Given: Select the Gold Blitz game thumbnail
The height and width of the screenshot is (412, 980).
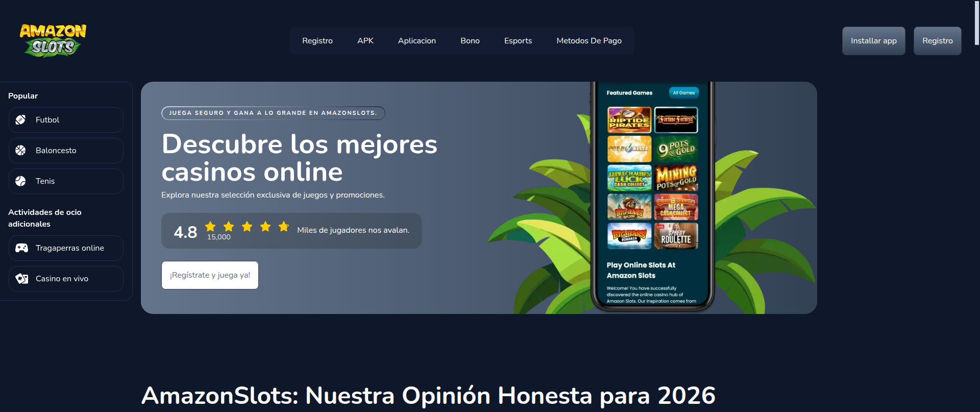Looking at the screenshot, I should point(629,149).
